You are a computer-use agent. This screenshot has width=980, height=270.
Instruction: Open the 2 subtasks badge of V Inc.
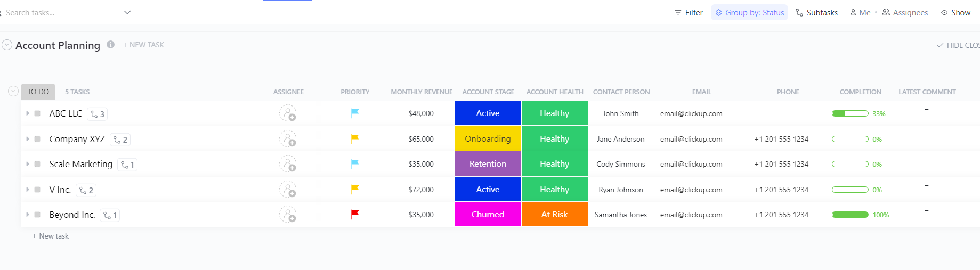click(x=86, y=190)
